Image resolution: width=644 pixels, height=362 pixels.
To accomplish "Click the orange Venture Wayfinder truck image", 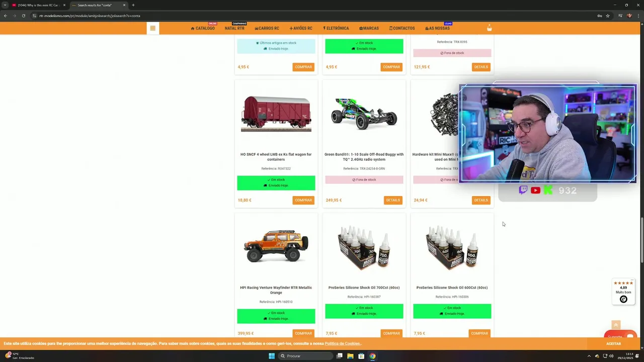I will point(276,246).
